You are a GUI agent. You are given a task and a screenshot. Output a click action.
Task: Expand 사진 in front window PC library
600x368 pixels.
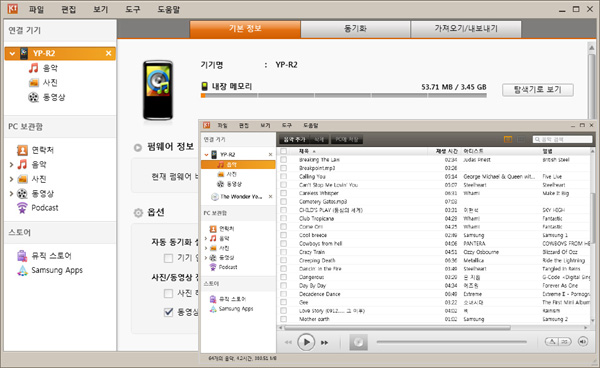pyautogui.click(x=206, y=248)
